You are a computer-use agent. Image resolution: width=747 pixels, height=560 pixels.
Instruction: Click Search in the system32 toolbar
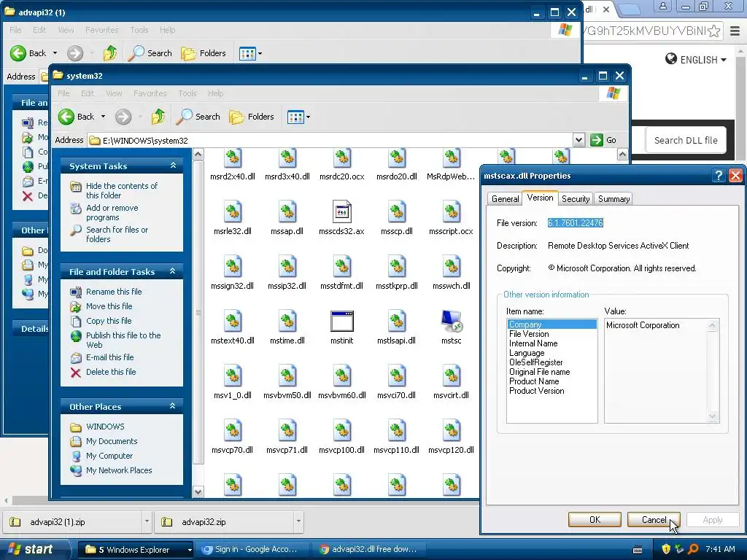tap(198, 117)
